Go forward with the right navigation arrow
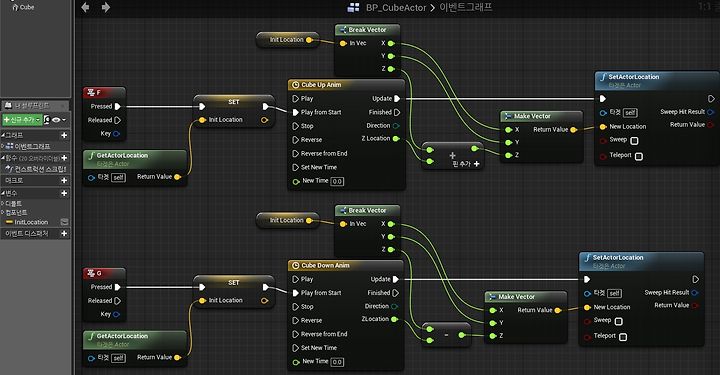Screen dimensions: 720x375 (x=106, y=7)
